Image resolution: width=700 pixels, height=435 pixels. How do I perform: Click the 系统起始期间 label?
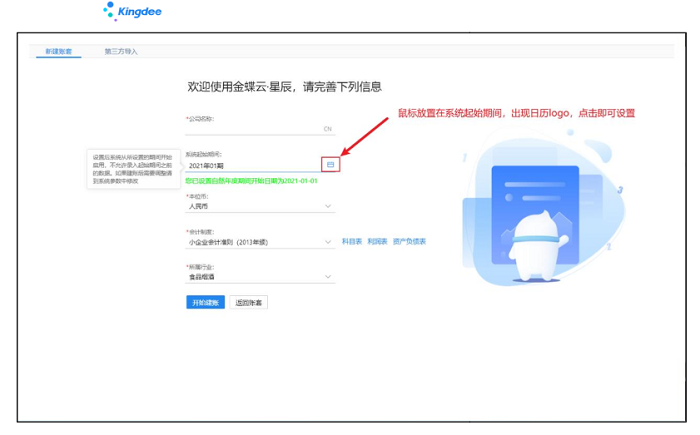[204, 154]
